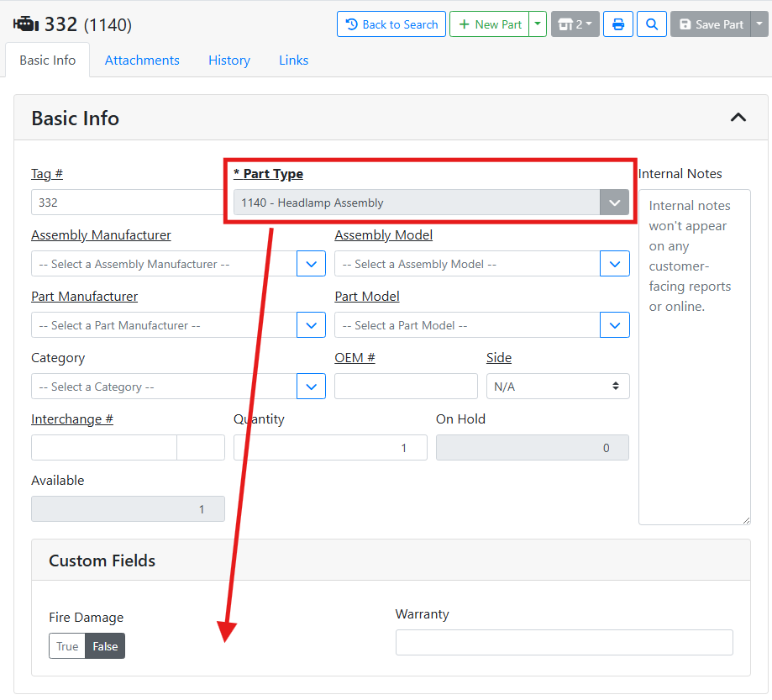The image size is (772, 700).
Task: Open the History tab
Action: click(229, 61)
